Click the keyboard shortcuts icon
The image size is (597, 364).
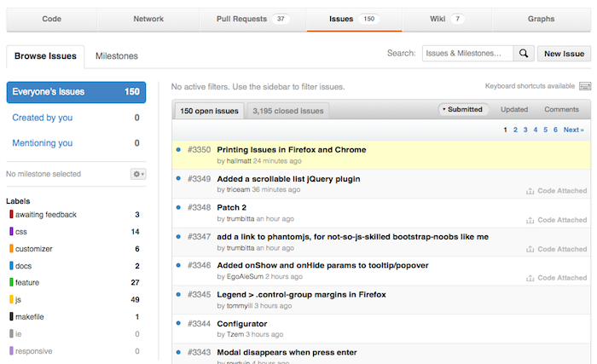pos(585,86)
